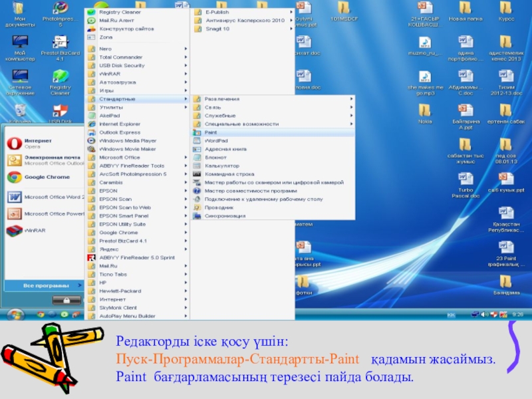The width and height of the screenshot is (532, 399).
Task: Click Все программы button
Action: point(44,286)
